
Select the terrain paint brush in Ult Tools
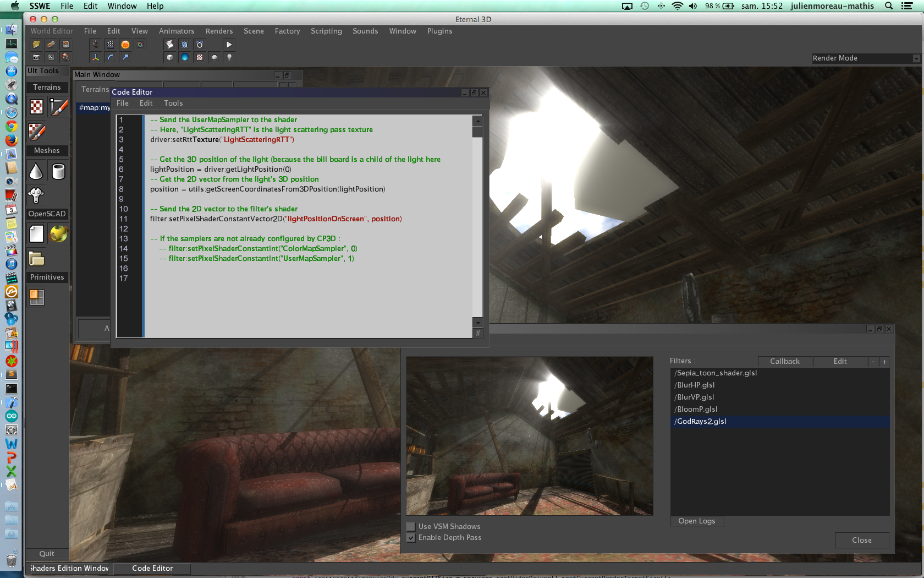coord(58,107)
